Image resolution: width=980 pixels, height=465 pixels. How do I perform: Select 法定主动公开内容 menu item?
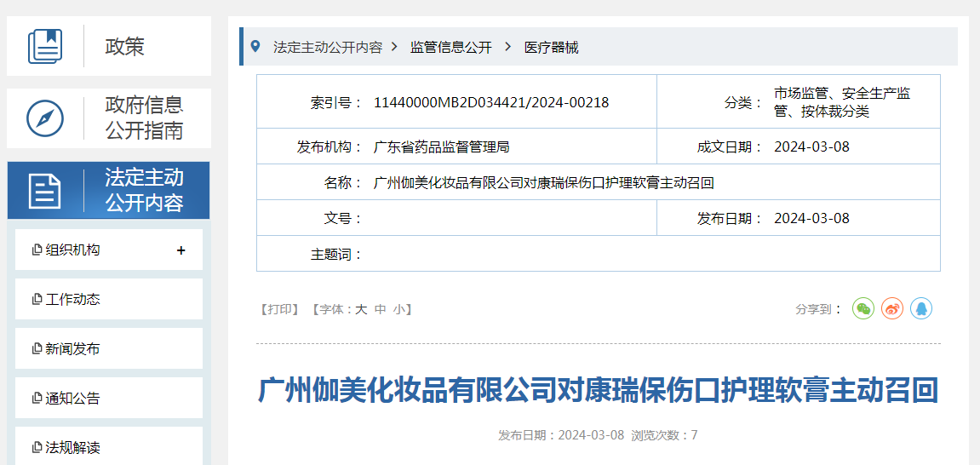109,191
